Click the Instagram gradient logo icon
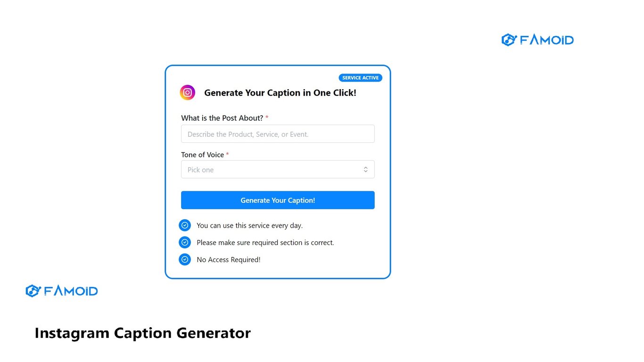Image resolution: width=644 pixels, height=362 pixels. [x=187, y=92]
